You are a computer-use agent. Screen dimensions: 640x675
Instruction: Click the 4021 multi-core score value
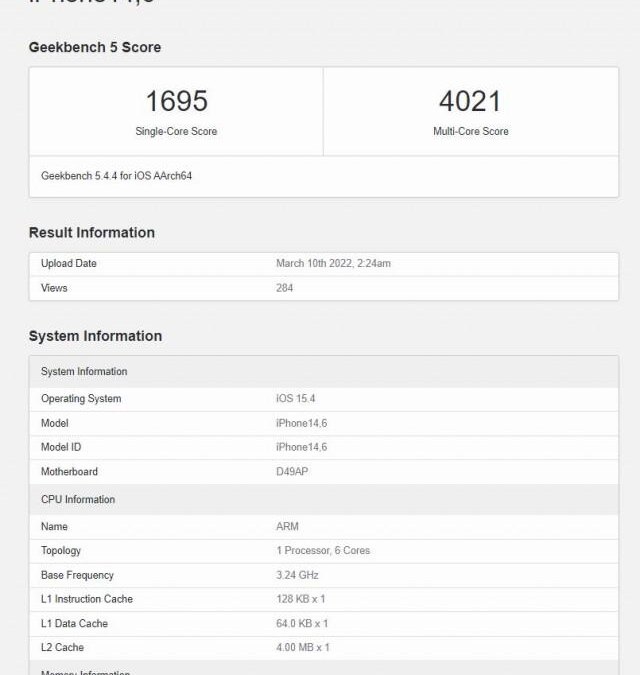[x=470, y=101]
